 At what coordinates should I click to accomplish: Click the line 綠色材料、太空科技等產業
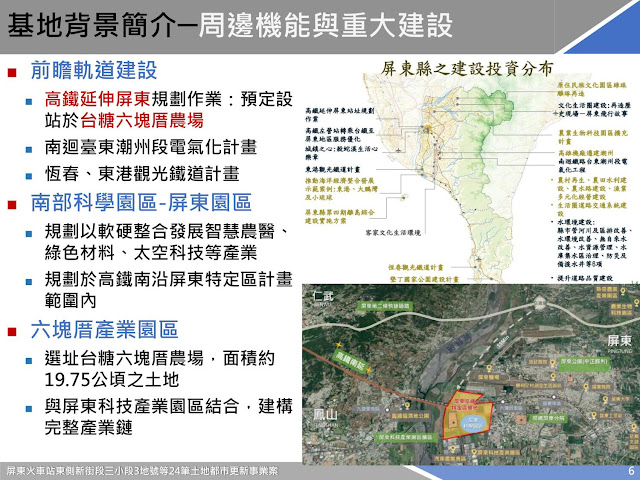coord(151,253)
